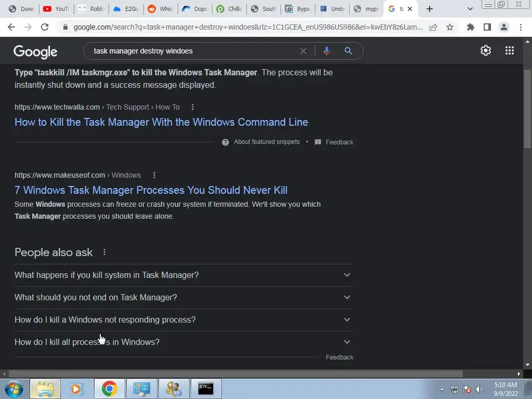The width and height of the screenshot is (532, 399).
Task: Open the Google apps grid
Action: click(x=510, y=50)
